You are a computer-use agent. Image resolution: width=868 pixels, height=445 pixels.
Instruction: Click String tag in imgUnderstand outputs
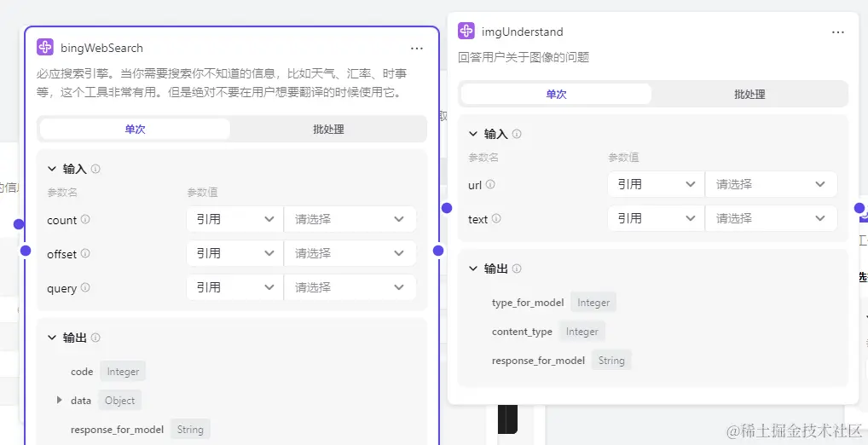tap(611, 361)
